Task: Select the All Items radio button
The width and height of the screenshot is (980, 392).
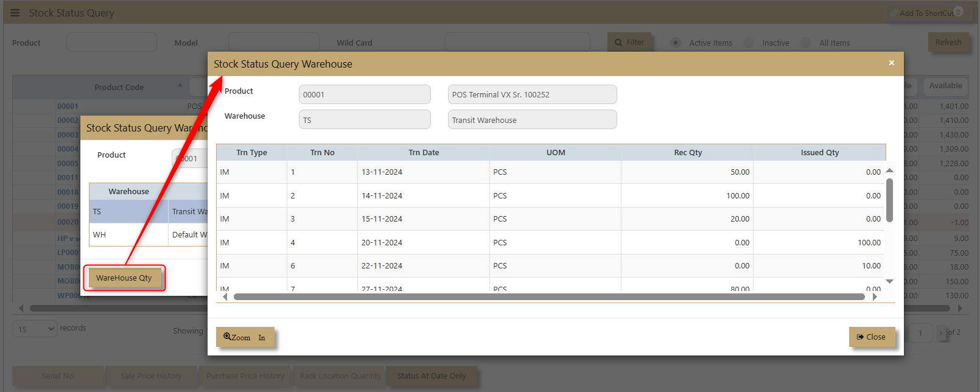Action: click(x=806, y=43)
